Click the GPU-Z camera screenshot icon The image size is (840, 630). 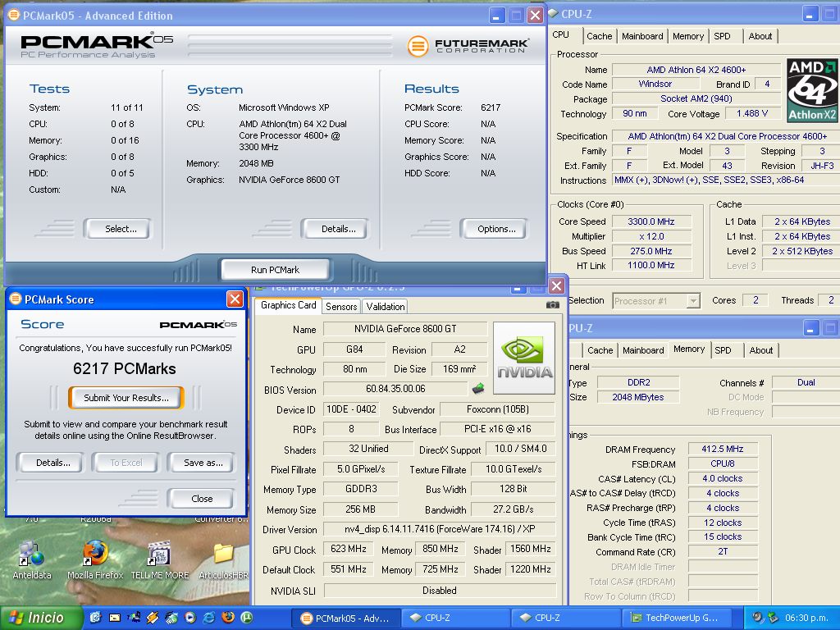pyautogui.click(x=552, y=305)
